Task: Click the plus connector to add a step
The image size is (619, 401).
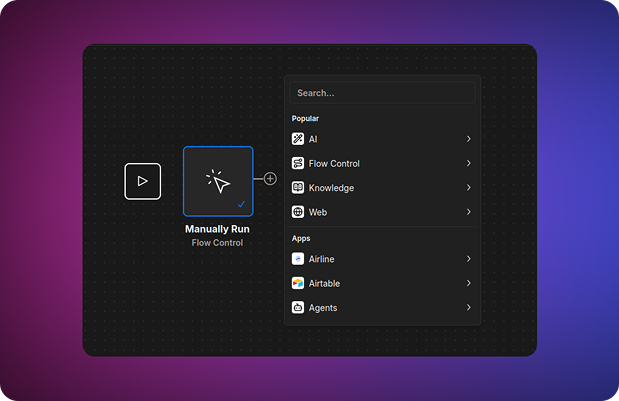Action: click(x=270, y=179)
